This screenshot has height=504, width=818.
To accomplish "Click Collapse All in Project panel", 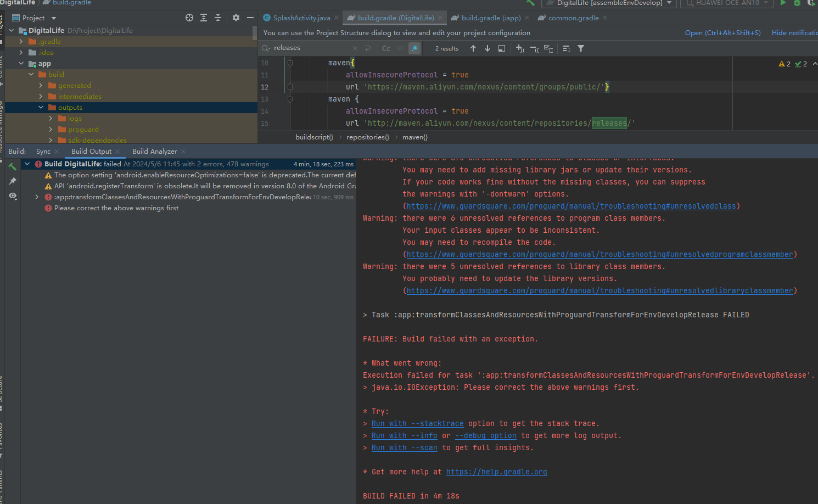I will [x=218, y=18].
